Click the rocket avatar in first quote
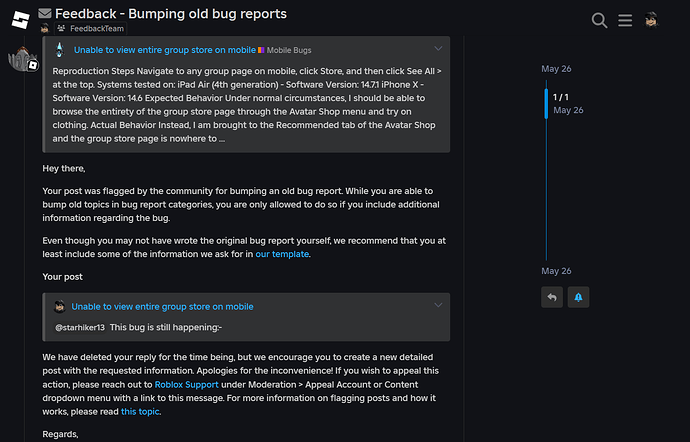This screenshot has width=690, height=442. [60, 50]
